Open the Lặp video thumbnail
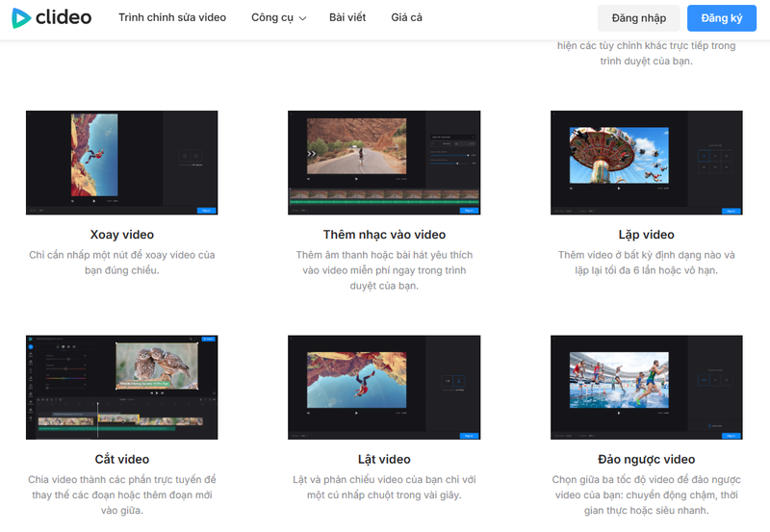This screenshot has width=770, height=532. [x=646, y=163]
